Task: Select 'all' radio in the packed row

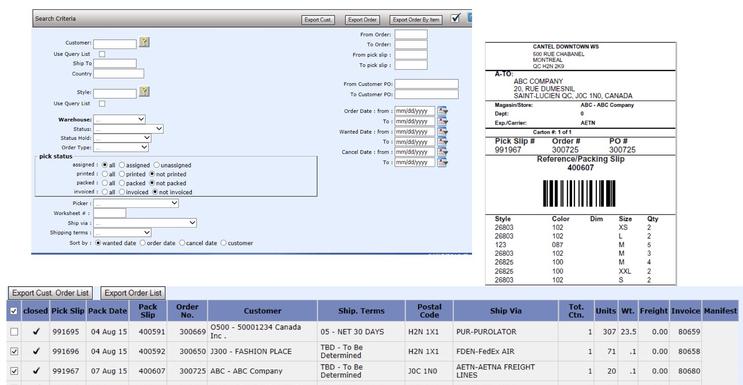Action: (x=105, y=183)
